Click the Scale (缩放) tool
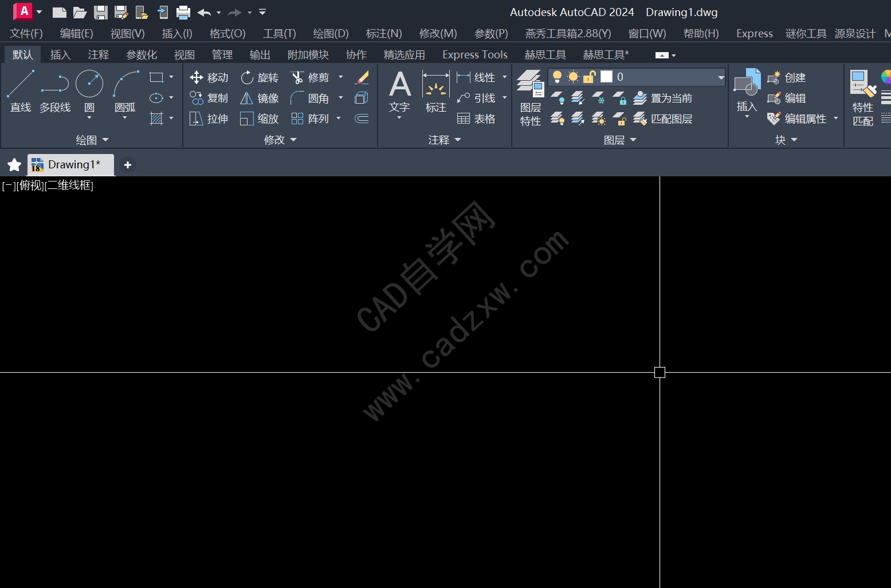 pos(260,119)
